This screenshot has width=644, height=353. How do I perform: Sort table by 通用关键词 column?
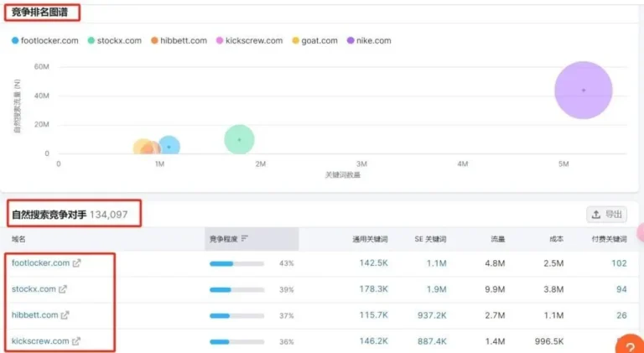(370, 239)
